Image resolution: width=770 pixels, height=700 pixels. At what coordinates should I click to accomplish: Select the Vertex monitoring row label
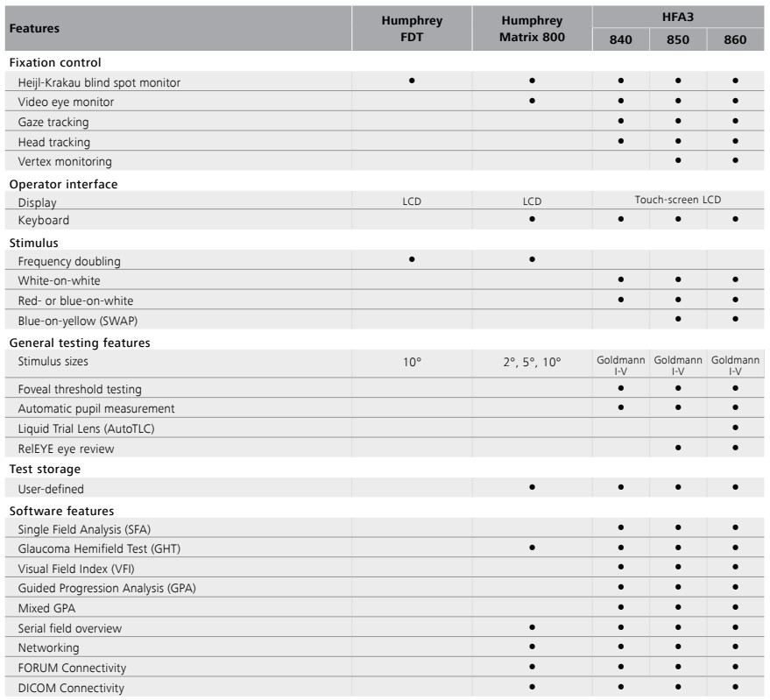click(65, 161)
